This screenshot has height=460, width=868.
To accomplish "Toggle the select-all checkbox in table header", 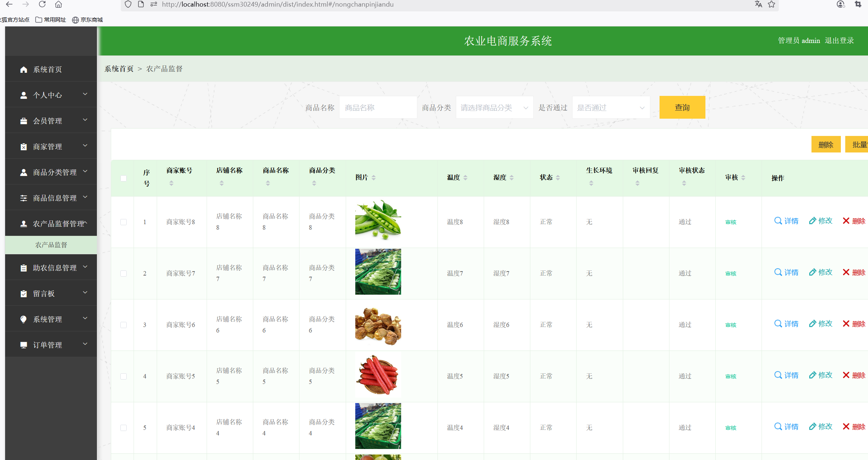I will [123, 178].
